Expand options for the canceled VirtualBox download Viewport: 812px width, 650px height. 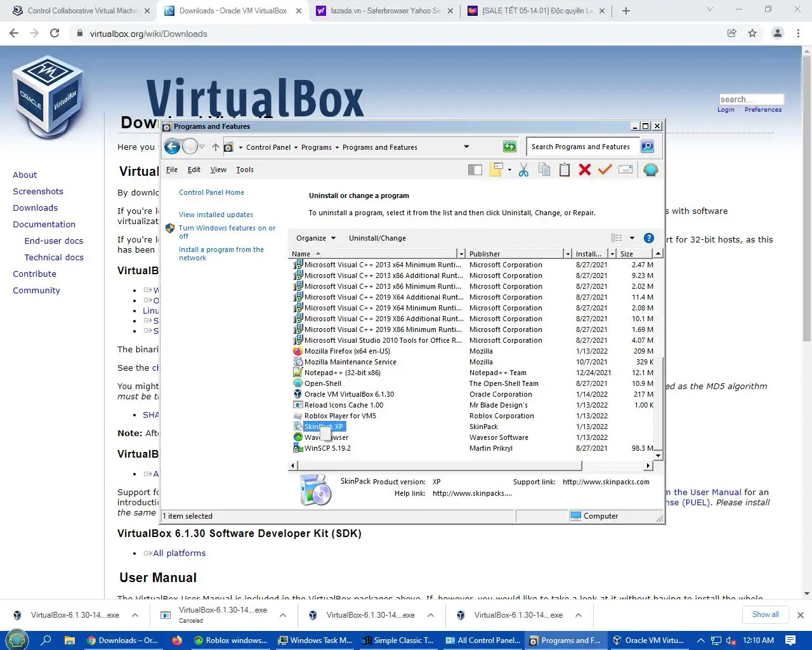coord(283,614)
